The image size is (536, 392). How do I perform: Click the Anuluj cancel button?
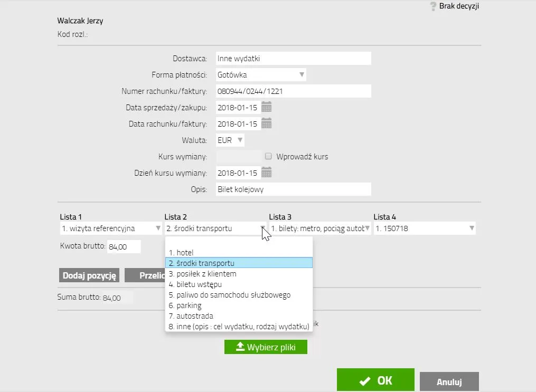449,382
